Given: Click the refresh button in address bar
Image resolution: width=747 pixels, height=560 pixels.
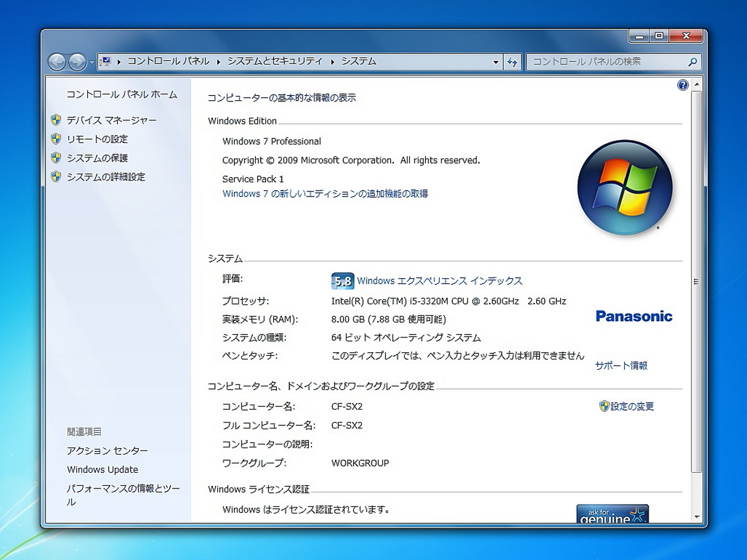Looking at the screenshot, I should pyautogui.click(x=512, y=62).
